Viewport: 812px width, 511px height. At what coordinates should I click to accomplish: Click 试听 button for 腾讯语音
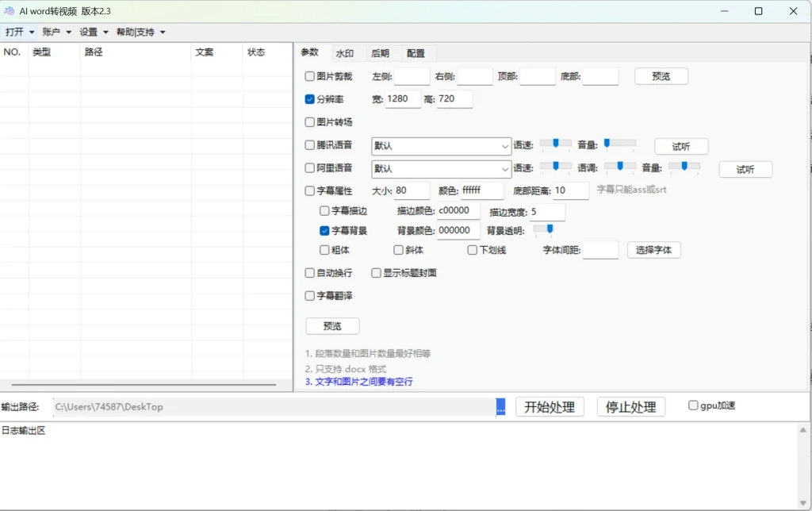point(681,147)
